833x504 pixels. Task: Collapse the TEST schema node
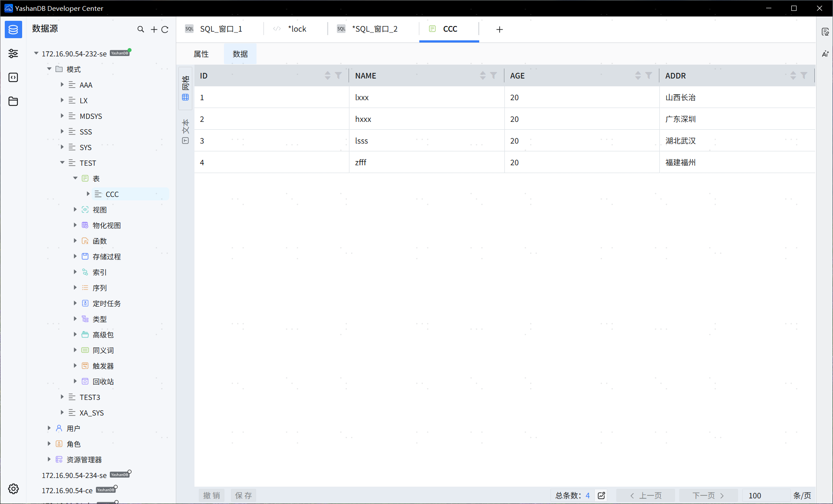[62, 163]
